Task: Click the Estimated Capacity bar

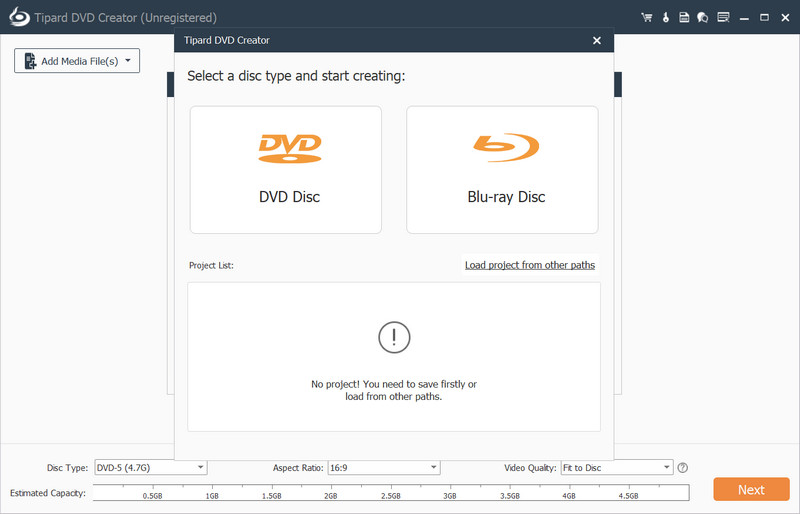Action: [391, 493]
